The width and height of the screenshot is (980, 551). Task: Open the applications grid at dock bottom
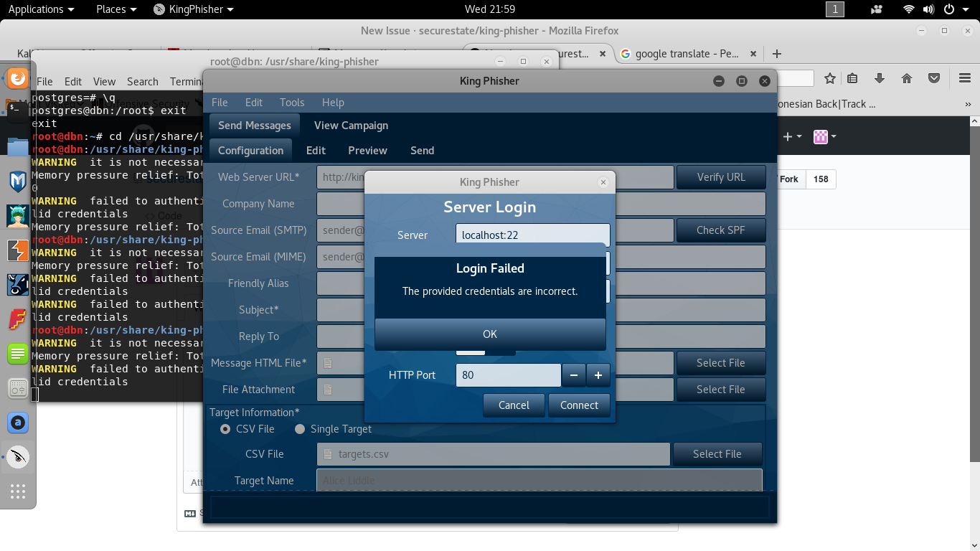coord(17,491)
